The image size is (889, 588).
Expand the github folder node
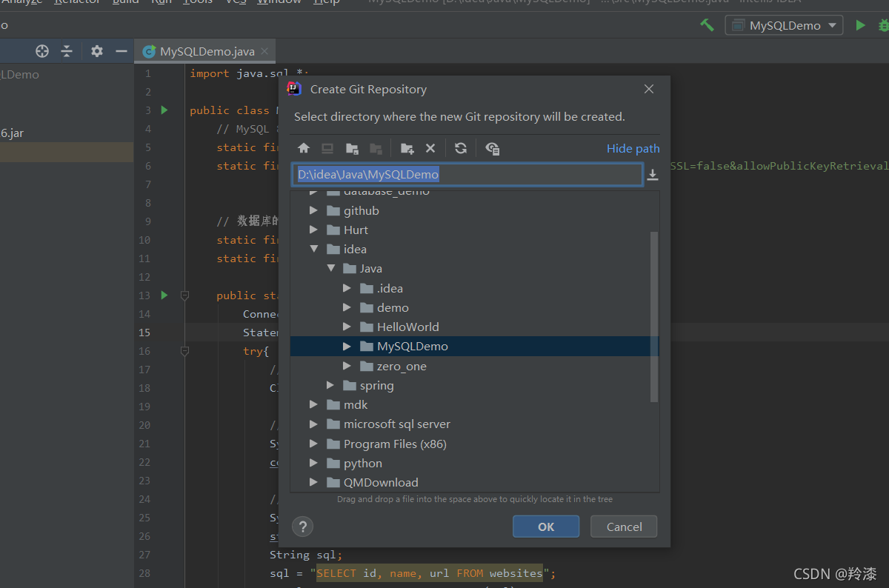point(314,211)
